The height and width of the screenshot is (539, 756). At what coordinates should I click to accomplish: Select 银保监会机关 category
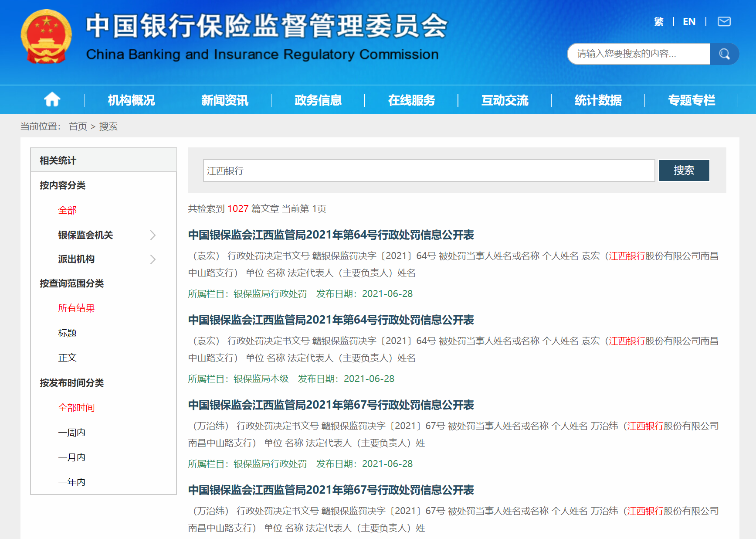(x=85, y=235)
